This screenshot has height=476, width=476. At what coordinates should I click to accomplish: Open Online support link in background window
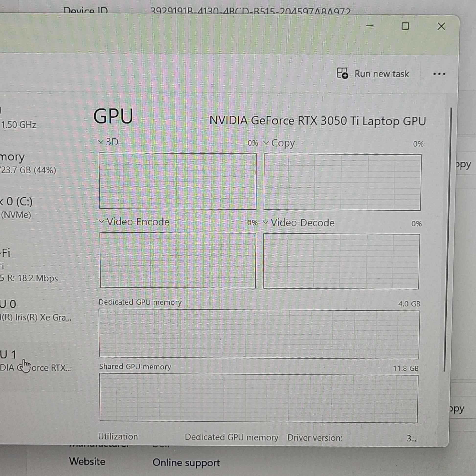(186, 463)
